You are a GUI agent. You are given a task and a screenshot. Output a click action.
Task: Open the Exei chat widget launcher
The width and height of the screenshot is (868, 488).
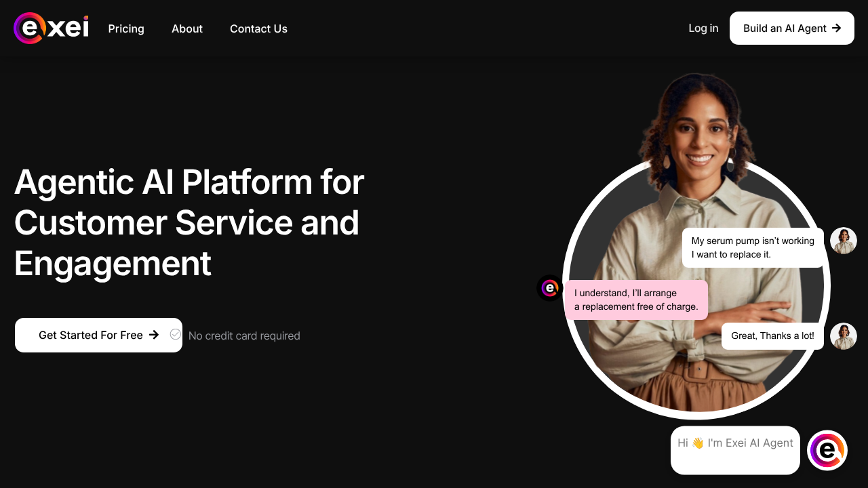(x=827, y=451)
